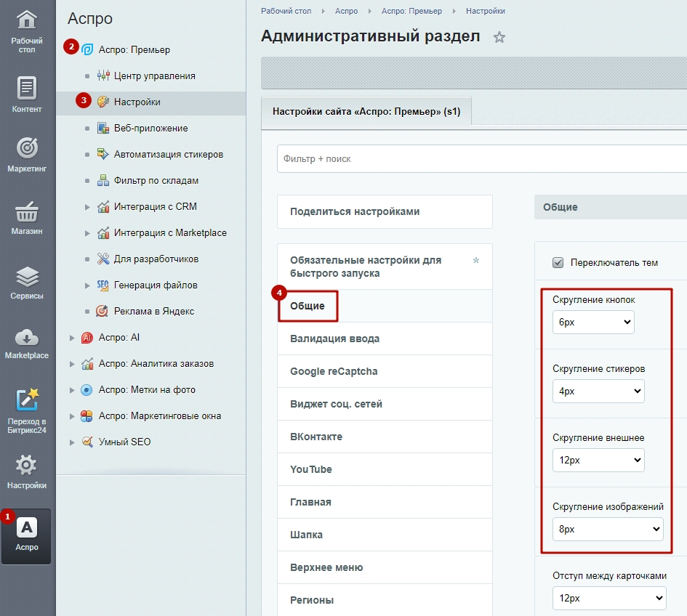Click the Веб-приложение icon
The image size is (687, 616).
pyautogui.click(x=103, y=128)
